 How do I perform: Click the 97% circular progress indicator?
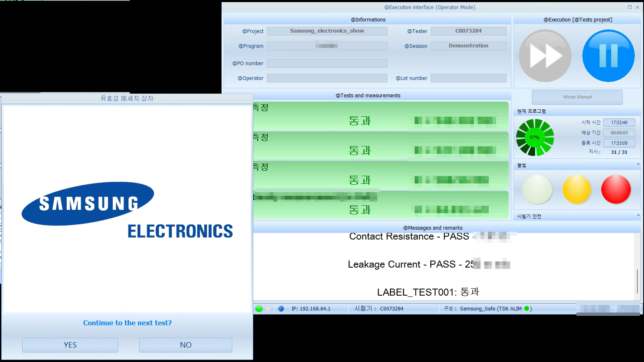pos(534,137)
